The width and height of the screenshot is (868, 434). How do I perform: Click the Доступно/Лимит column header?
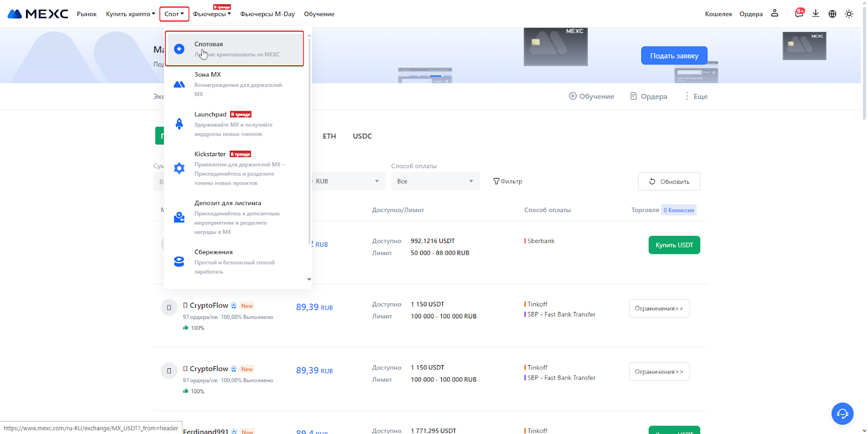tap(398, 210)
